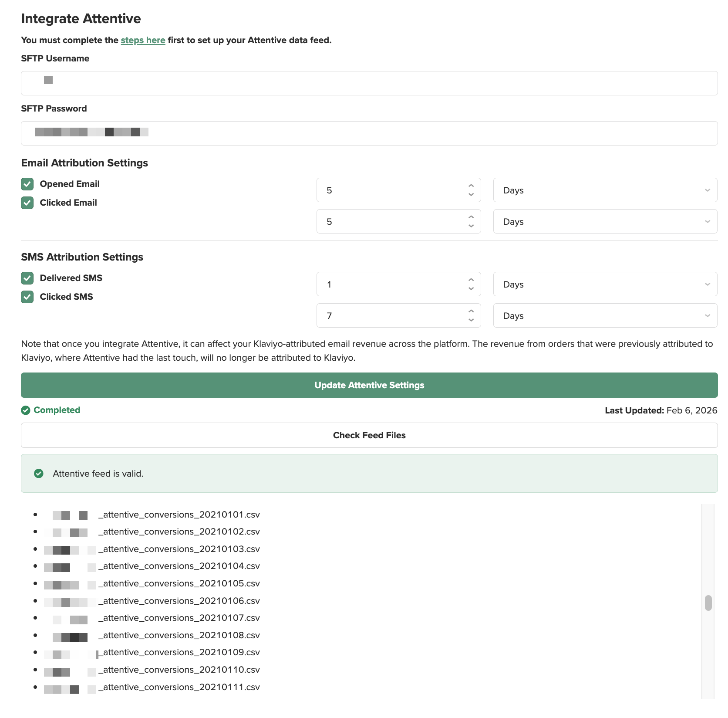
Task: Toggle the Clicked SMS checkbox
Action: pyautogui.click(x=27, y=297)
